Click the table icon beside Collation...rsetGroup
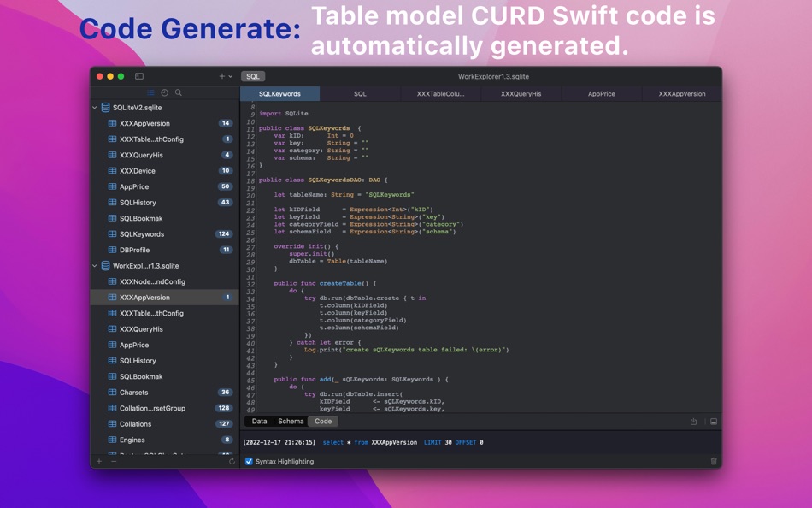Image resolution: width=812 pixels, height=508 pixels. coord(112,408)
